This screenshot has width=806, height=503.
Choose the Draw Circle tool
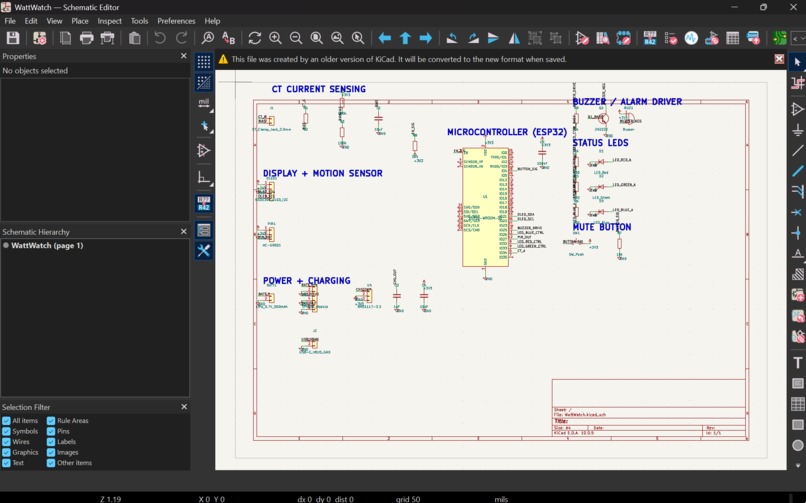tap(797, 445)
